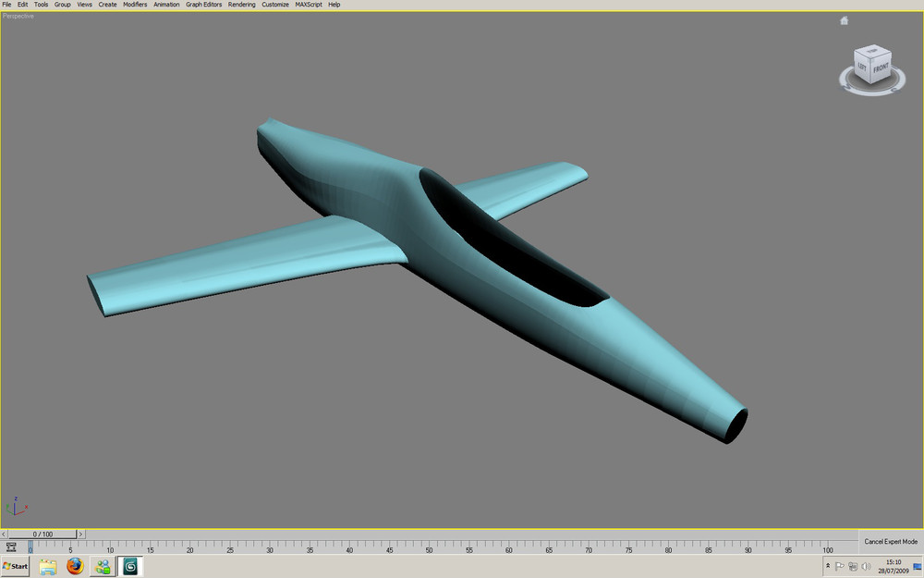Click the ViewCube home icon

coord(844,20)
